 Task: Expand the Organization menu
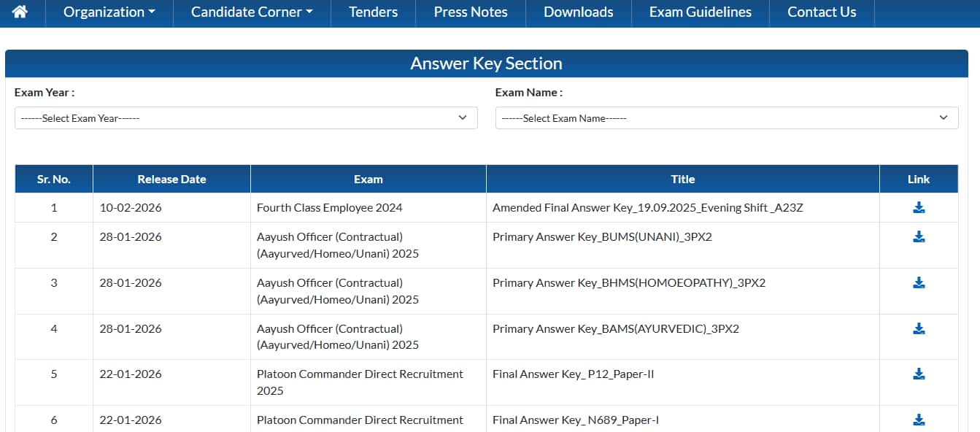point(109,12)
